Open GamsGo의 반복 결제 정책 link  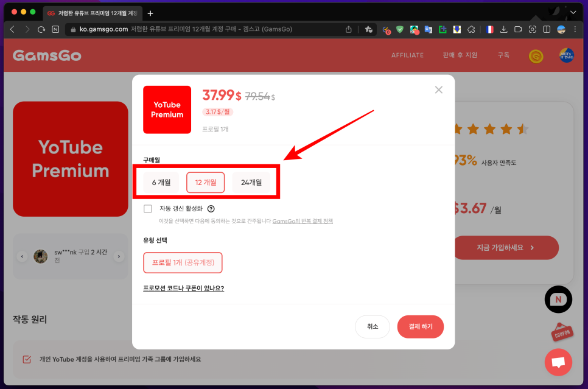303,221
